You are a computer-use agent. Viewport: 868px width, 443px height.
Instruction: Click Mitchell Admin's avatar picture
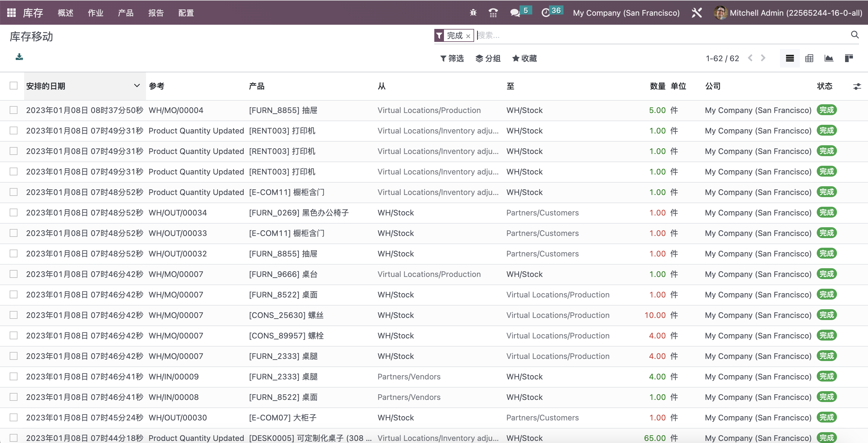720,13
